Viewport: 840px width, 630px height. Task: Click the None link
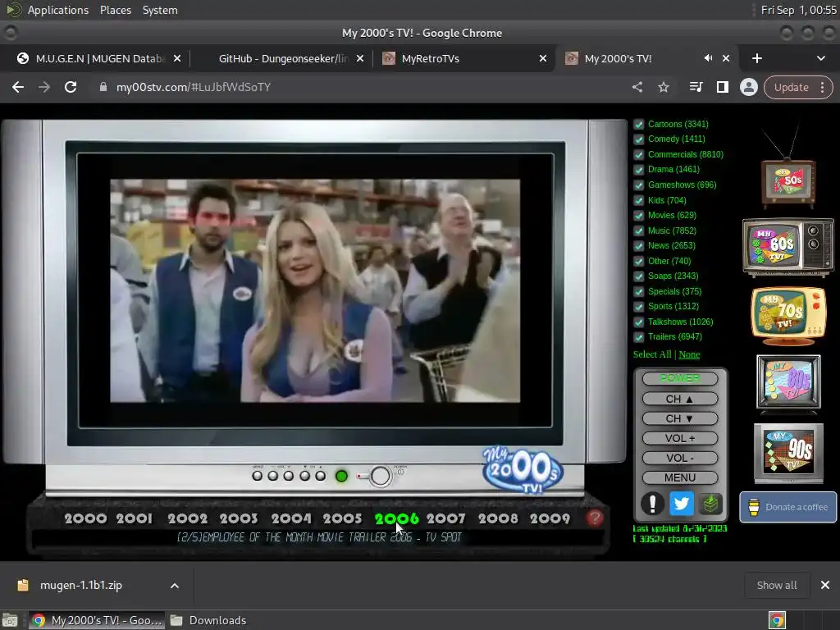point(689,354)
